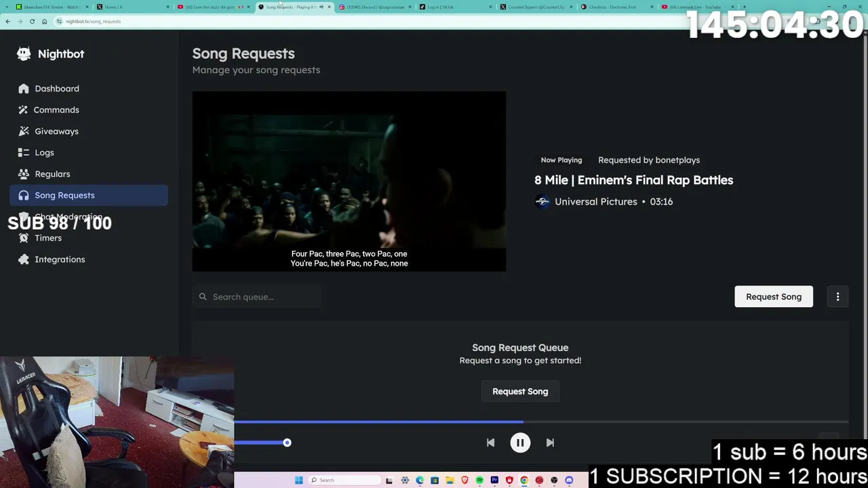Click the browser back arrow

click(x=7, y=21)
